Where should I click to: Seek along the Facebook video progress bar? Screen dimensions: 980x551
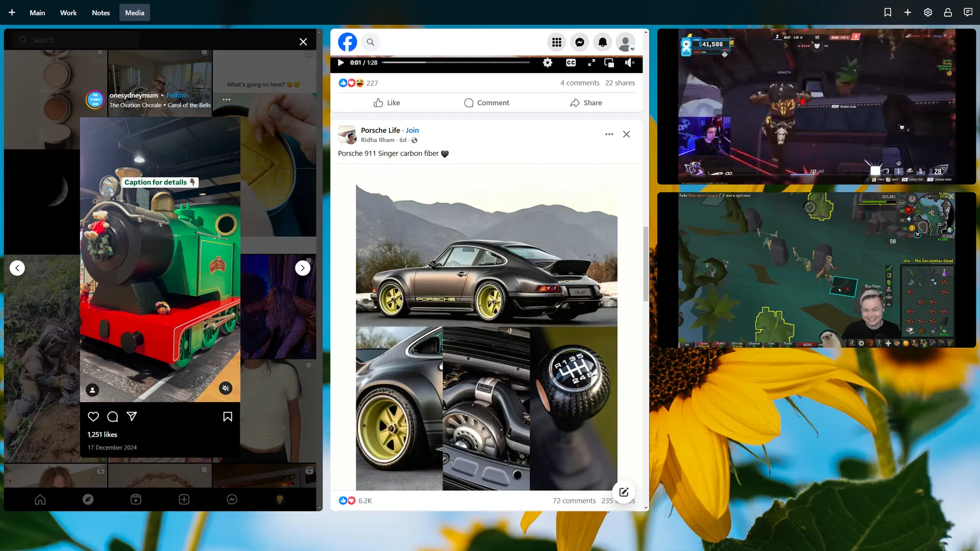pyautogui.click(x=456, y=62)
